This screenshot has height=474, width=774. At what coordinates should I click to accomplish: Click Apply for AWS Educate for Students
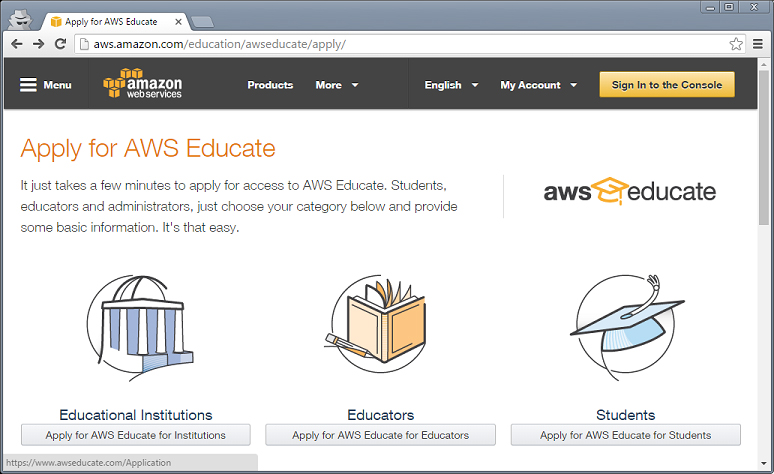tap(625, 435)
